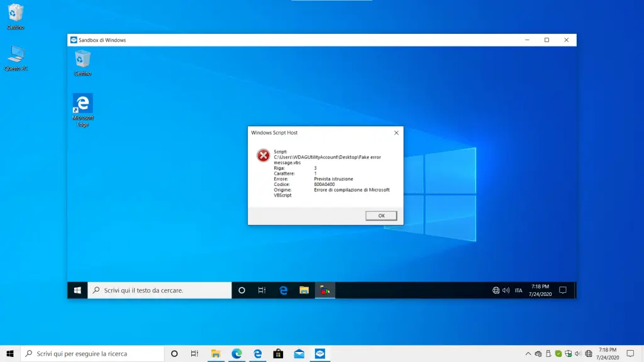This screenshot has width=644, height=362.
Task: Open the sandbox volume speaker control
Action: pos(506,290)
